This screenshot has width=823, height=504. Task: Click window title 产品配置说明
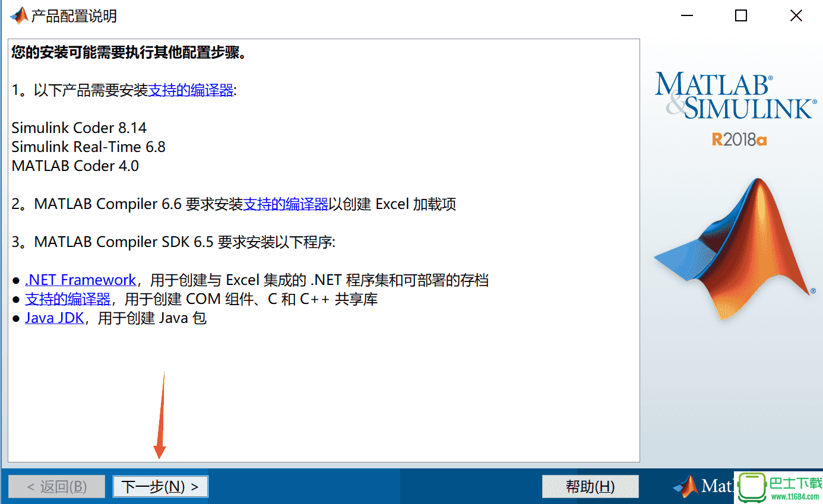pyautogui.click(x=74, y=16)
